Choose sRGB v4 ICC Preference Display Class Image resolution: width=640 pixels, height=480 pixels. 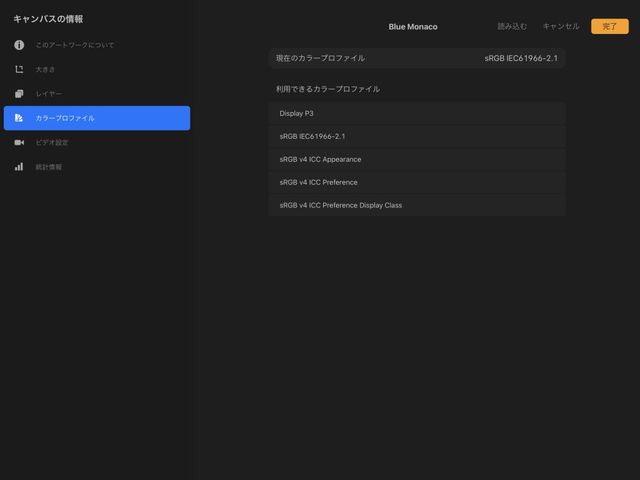pyautogui.click(x=417, y=205)
